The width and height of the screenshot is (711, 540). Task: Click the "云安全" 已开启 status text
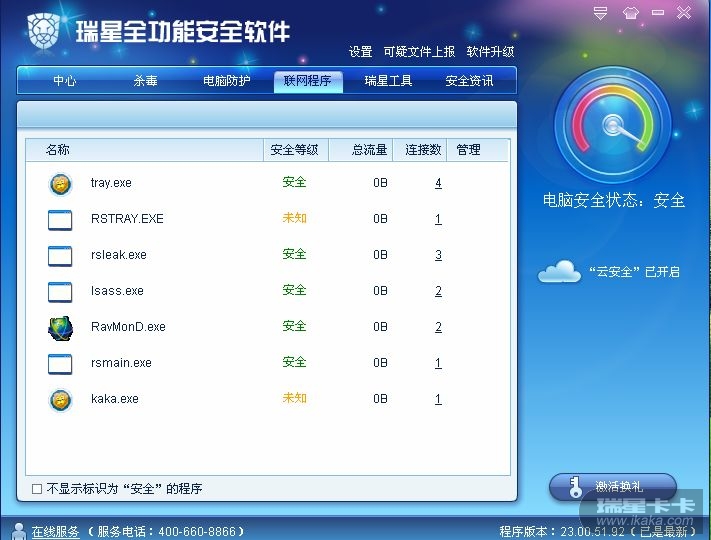click(634, 272)
